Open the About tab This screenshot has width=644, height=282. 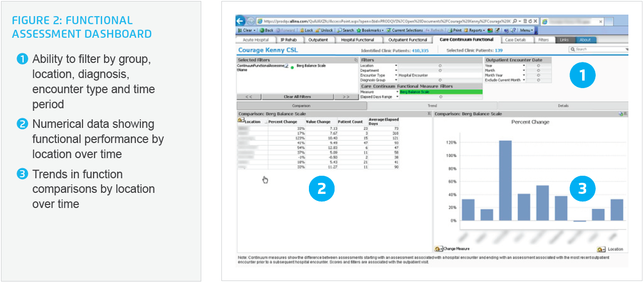pos(585,40)
